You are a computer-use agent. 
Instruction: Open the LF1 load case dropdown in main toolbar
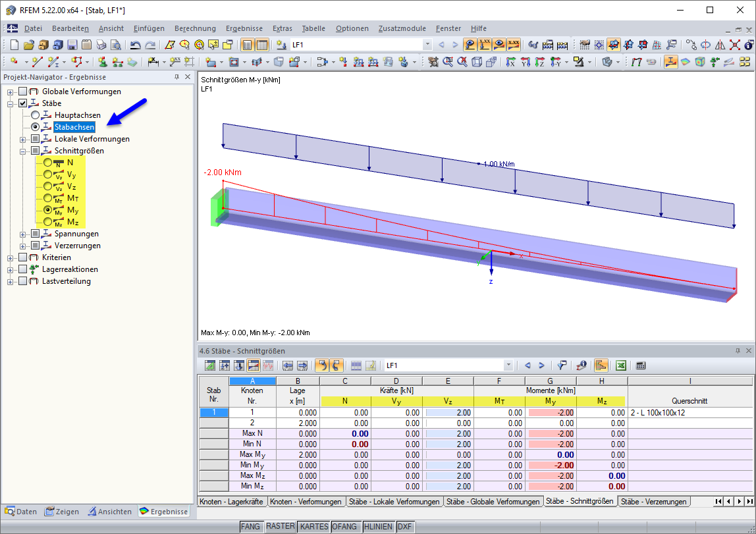(427, 45)
